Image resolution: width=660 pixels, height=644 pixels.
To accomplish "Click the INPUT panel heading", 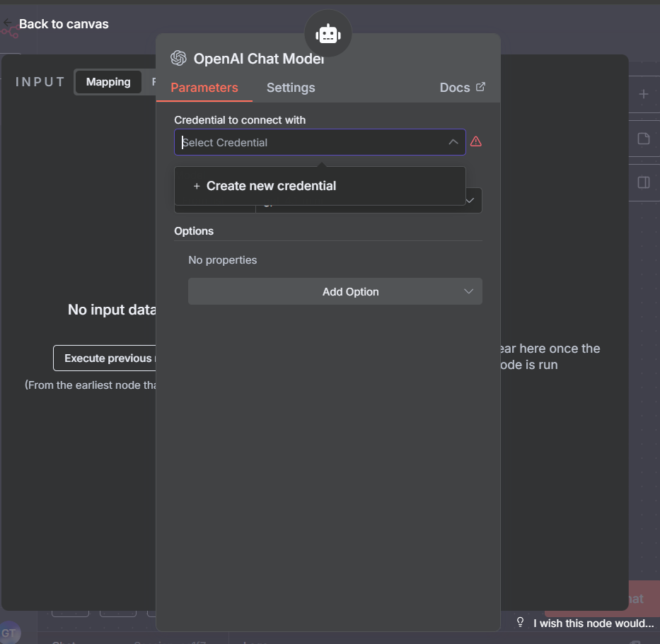I will (x=40, y=81).
